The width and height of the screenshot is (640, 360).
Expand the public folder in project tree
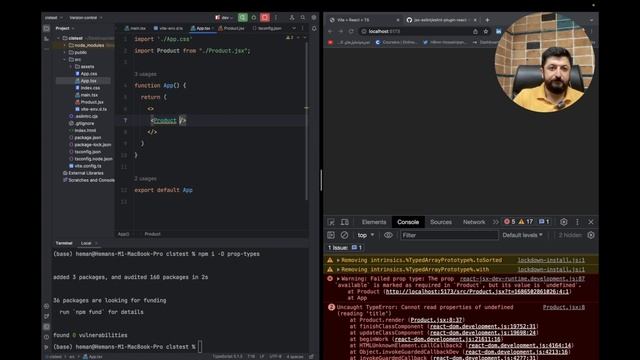pyautogui.click(x=64, y=52)
